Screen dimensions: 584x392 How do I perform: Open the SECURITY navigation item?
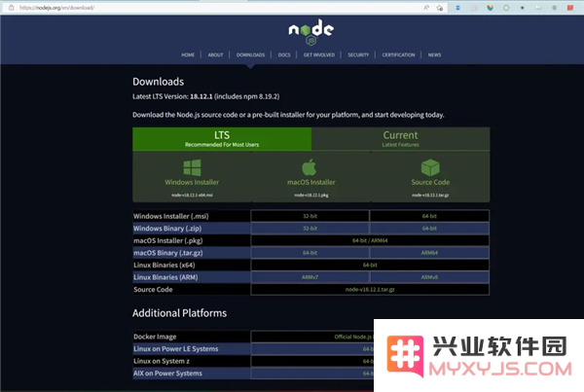[358, 54]
